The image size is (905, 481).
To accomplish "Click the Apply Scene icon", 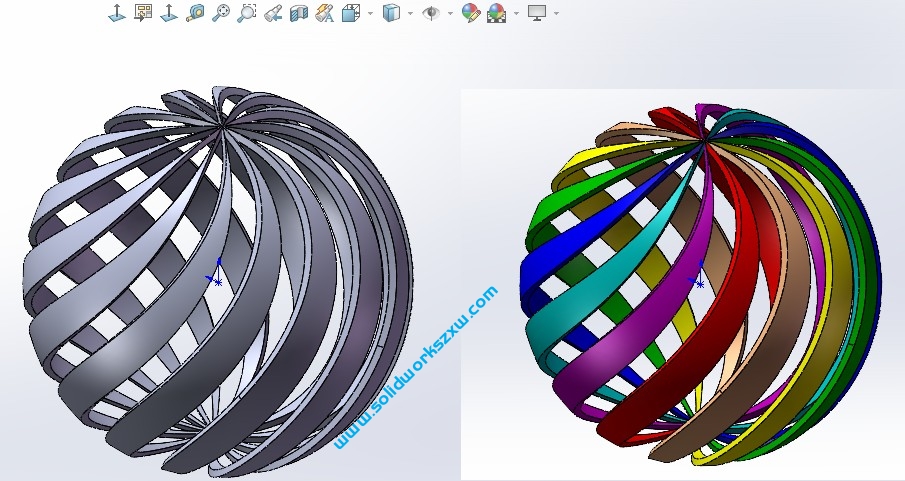I will click(x=496, y=13).
